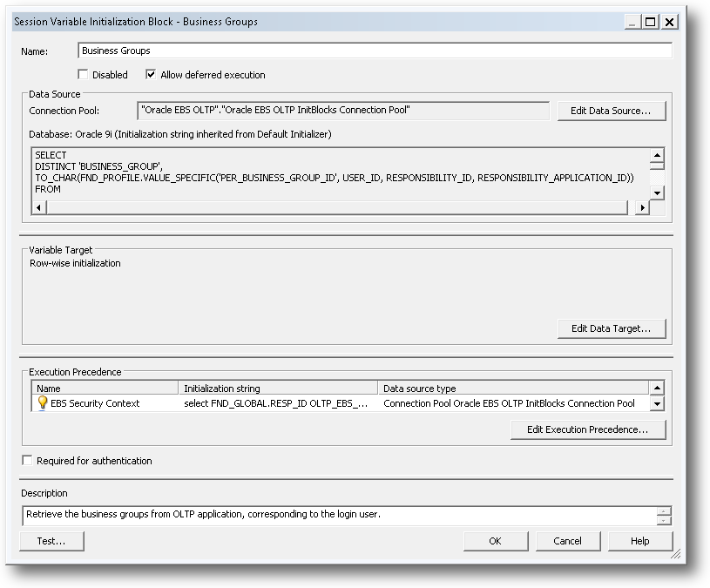
Task: Click Description field up spinner arrow
Action: pyautogui.click(x=664, y=511)
